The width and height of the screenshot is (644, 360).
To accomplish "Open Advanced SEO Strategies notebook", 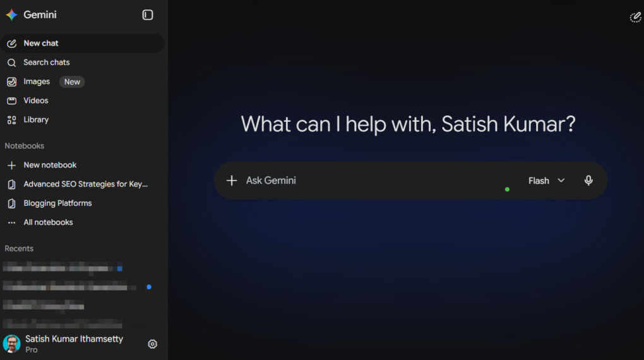I will 83,184.
